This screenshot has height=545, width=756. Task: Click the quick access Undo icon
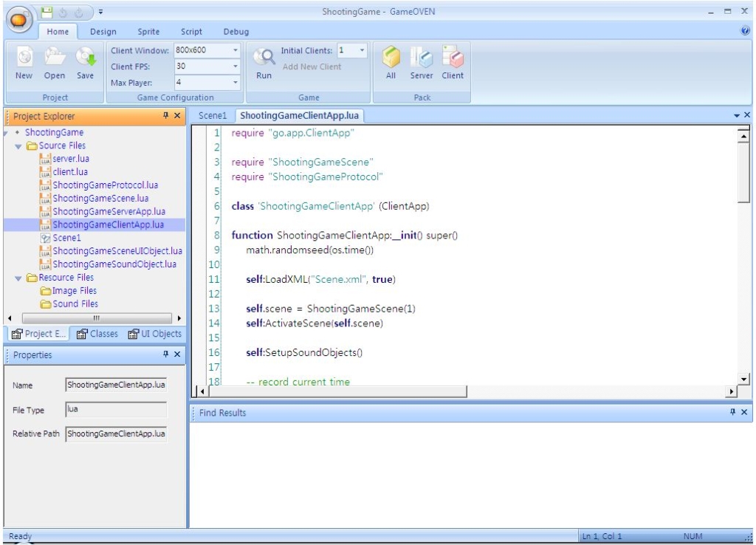63,12
